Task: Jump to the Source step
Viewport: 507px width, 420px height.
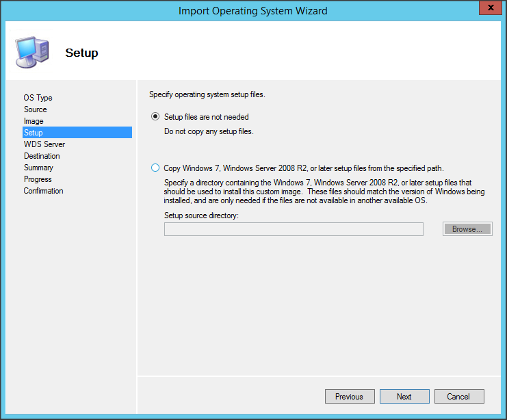Action: [x=36, y=109]
